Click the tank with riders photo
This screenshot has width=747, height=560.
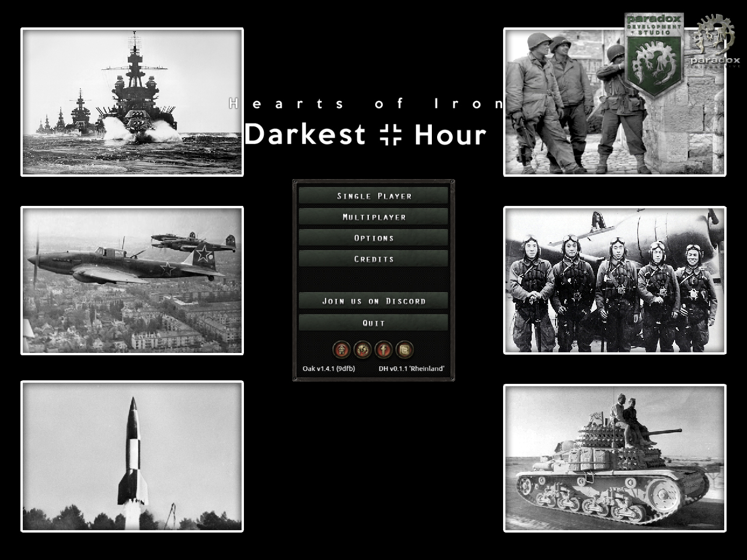(x=615, y=458)
